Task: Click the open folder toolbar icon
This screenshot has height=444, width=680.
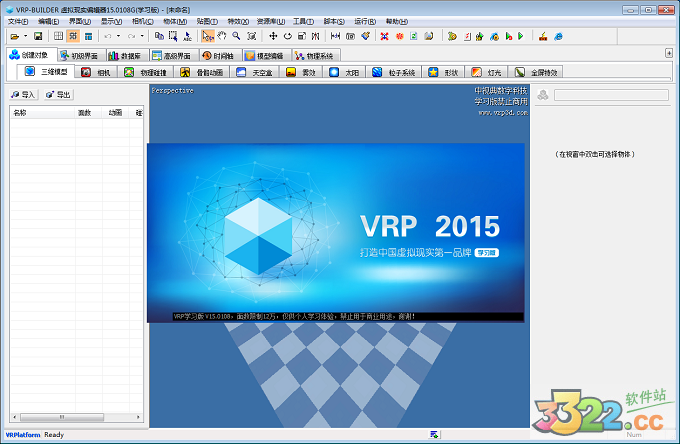Action: click(15, 36)
